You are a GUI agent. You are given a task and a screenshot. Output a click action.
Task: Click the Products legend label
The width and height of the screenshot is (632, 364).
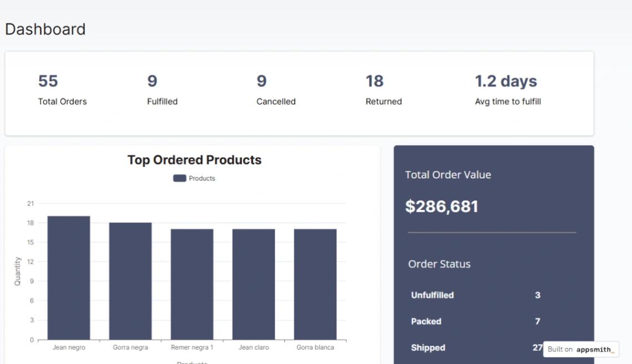(x=202, y=178)
